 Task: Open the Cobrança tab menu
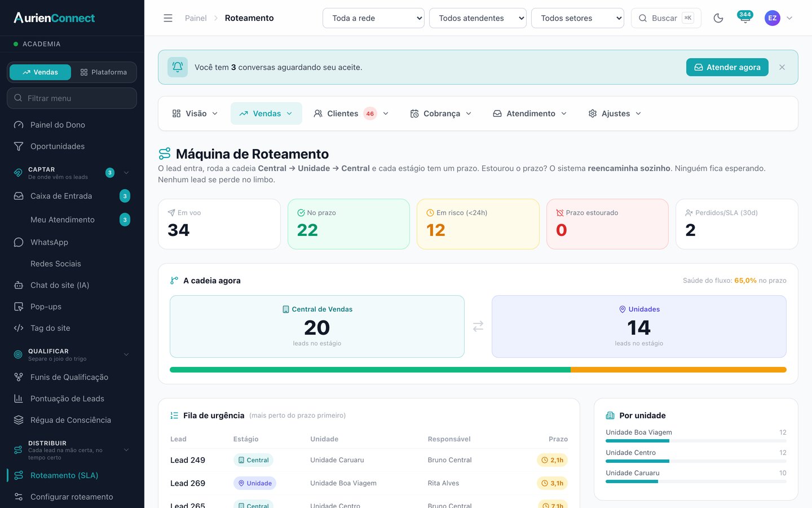point(441,113)
